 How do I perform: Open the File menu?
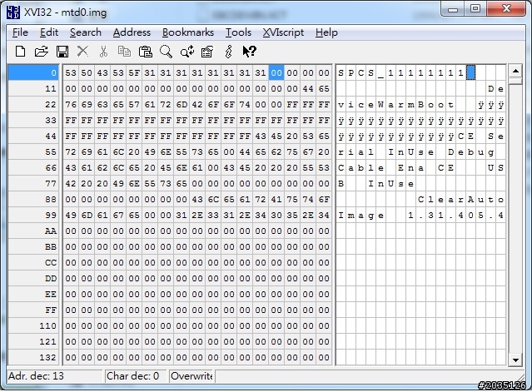(20, 32)
